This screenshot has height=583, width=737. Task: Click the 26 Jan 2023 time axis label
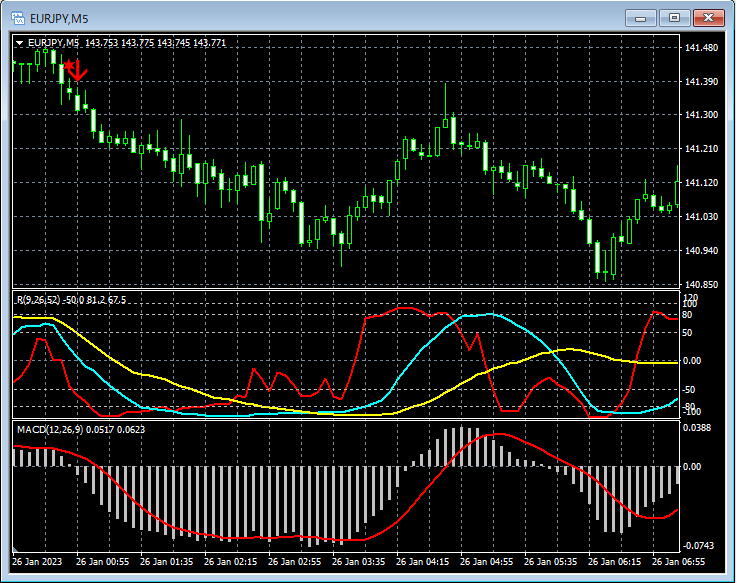click(x=37, y=562)
